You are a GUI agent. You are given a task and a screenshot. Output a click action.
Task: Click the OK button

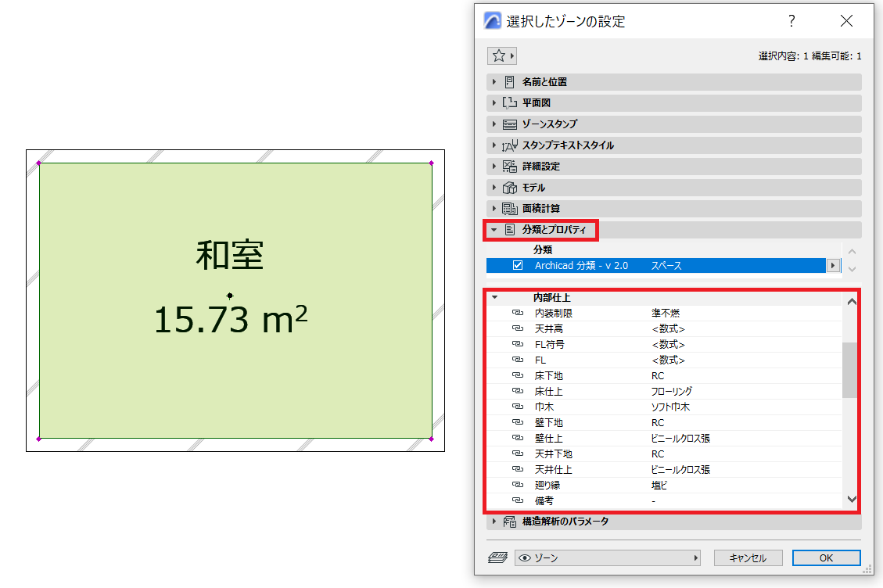[x=826, y=558]
